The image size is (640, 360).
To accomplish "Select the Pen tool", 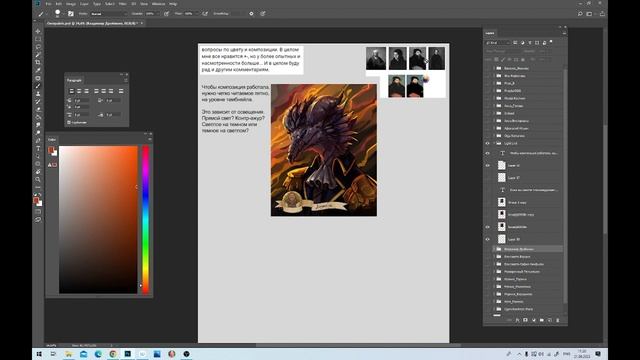I will 38,140.
